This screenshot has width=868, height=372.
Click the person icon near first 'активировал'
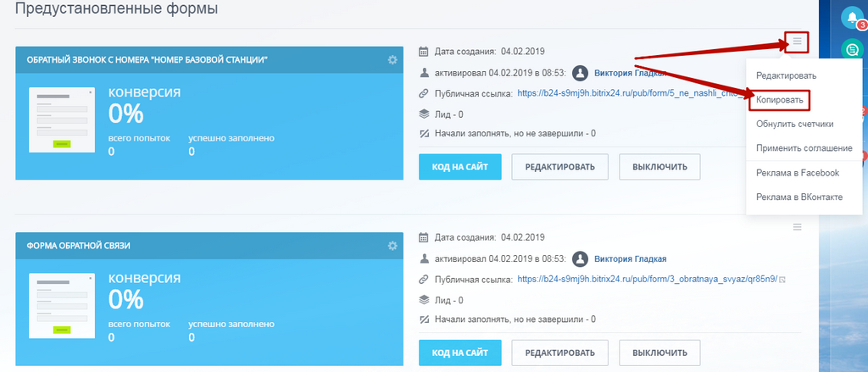point(424,73)
